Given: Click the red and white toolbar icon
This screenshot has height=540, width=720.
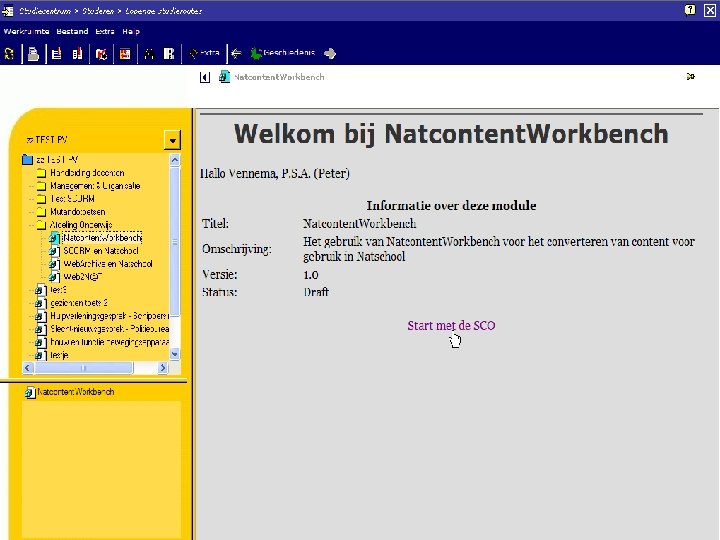Looking at the screenshot, I should point(101,54).
